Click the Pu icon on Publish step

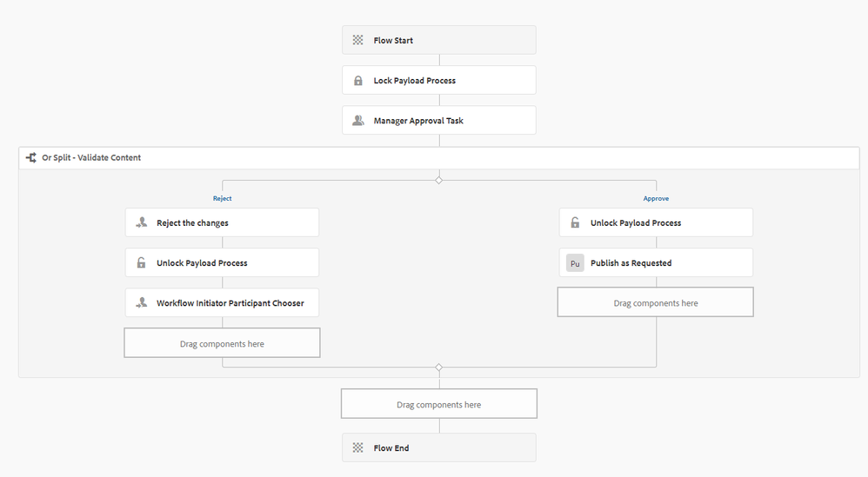point(575,263)
